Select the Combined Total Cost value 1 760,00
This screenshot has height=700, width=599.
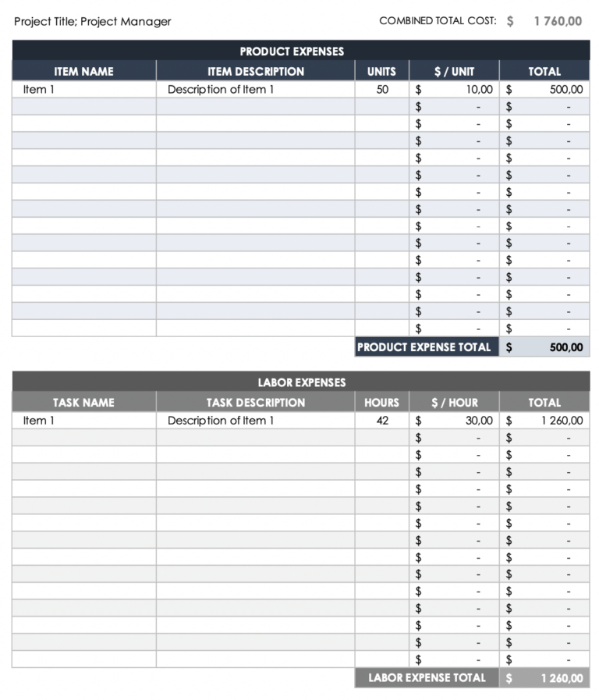557,22
